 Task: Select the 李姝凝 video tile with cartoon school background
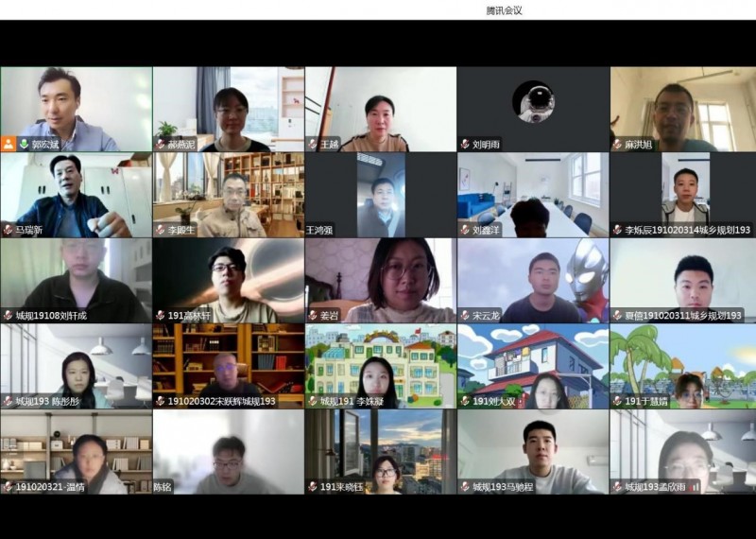click(x=381, y=364)
